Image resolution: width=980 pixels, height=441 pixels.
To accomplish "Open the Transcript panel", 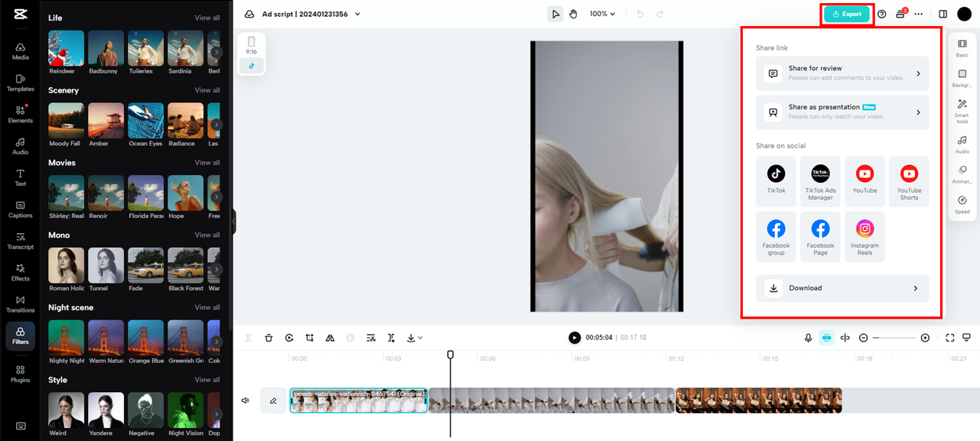I will (x=21, y=241).
